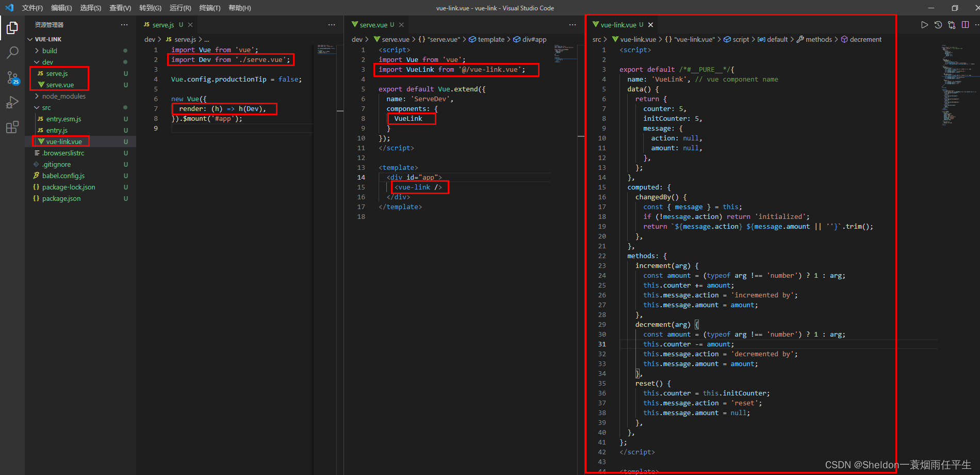Click the VS Code logo icon in title bar
This screenshot has height=475, width=980.
(9, 8)
